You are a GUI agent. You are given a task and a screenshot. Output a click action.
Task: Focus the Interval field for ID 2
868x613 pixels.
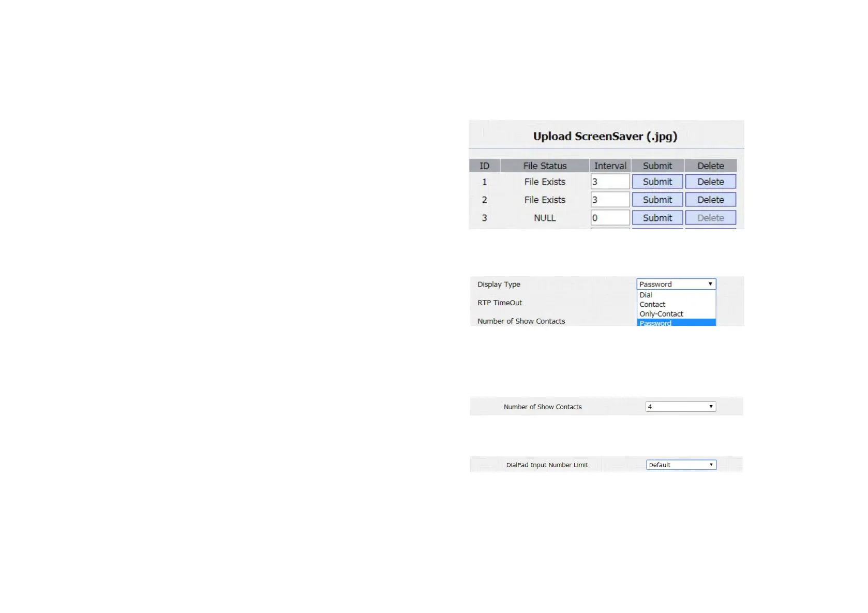click(x=610, y=200)
